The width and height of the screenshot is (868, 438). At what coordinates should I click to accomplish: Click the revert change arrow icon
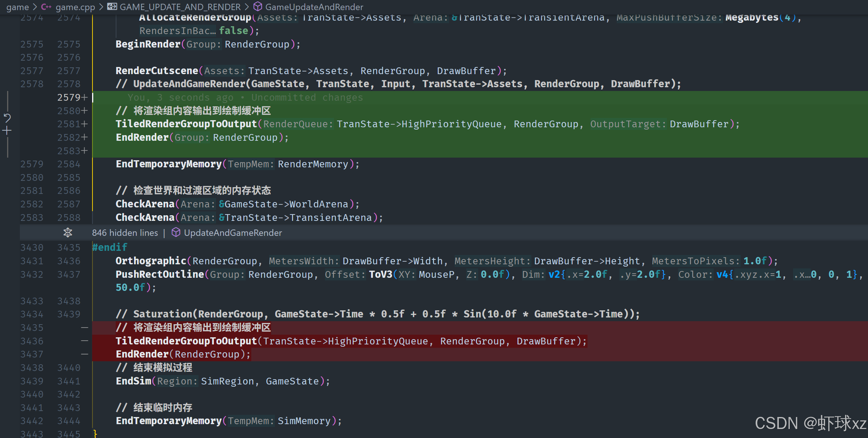tap(7, 118)
